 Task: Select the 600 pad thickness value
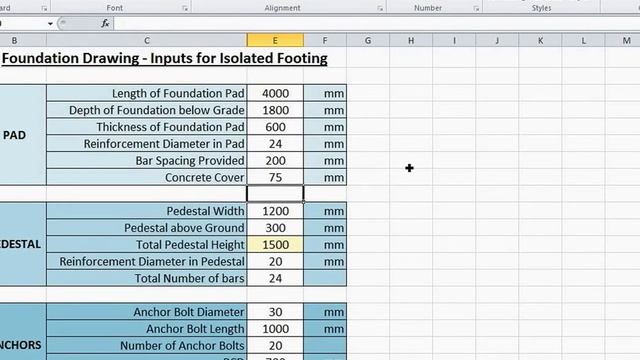(x=275, y=127)
